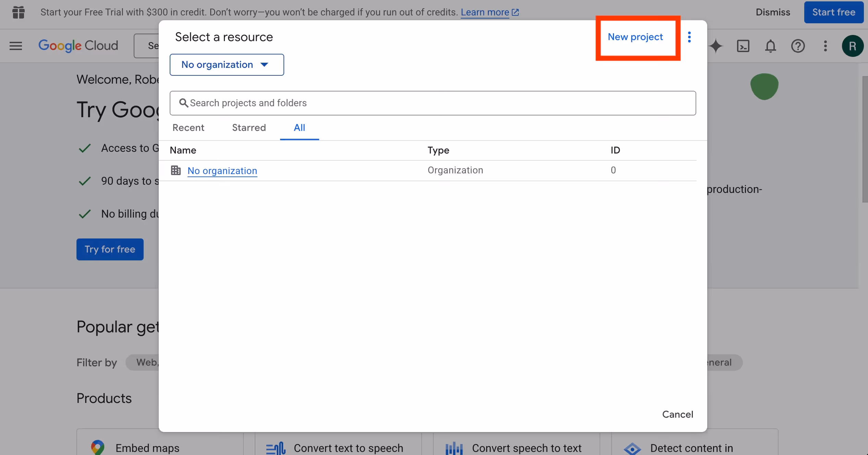Click the gift icon in the banner
Image resolution: width=868 pixels, height=455 pixels.
(x=19, y=12)
